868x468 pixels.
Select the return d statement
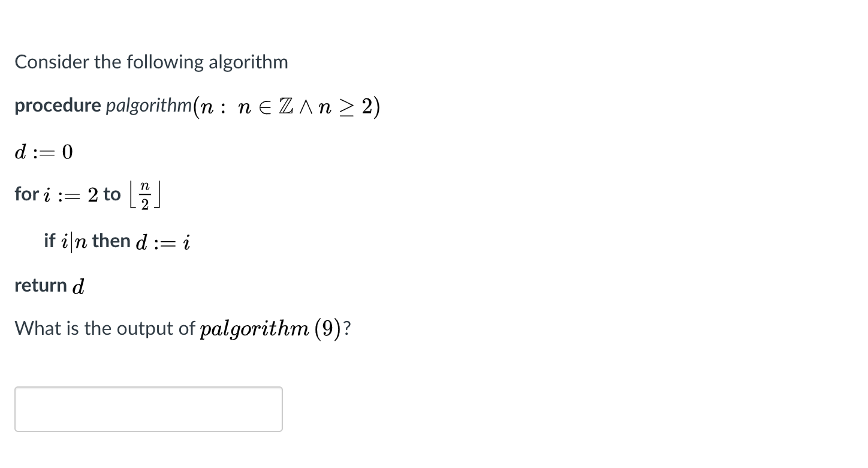49,285
